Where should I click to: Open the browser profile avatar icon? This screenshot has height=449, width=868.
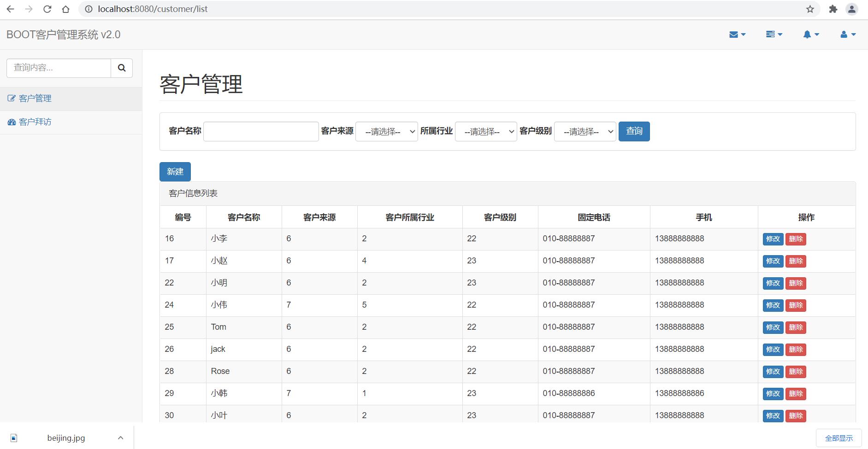pos(852,9)
